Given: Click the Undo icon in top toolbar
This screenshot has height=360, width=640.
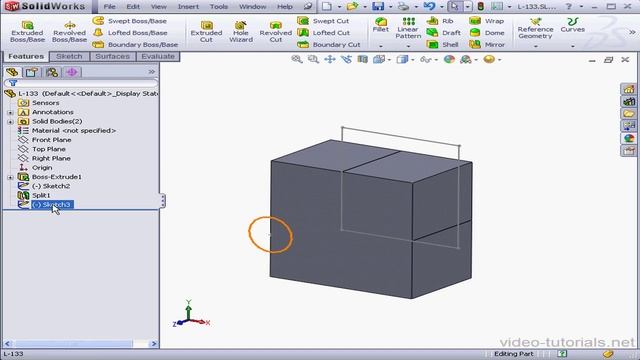Looking at the screenshot, I should (x=429, y=7).
